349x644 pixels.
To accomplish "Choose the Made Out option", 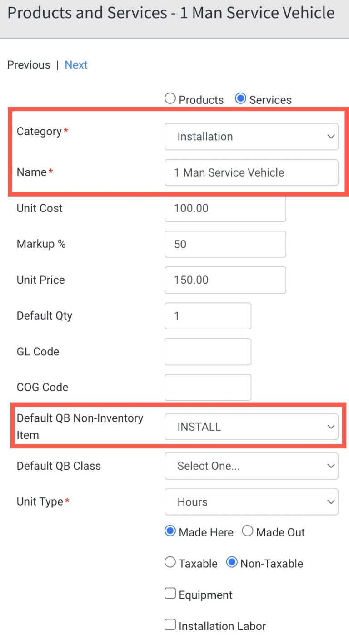I will [x=248, y=531].
